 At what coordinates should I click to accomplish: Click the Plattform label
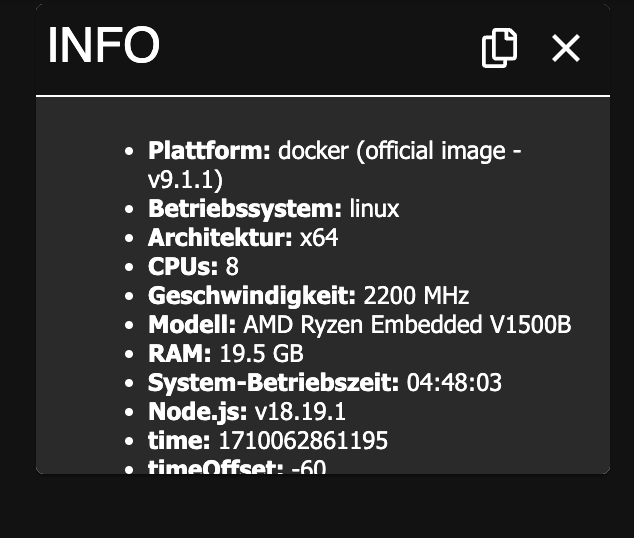209,151
